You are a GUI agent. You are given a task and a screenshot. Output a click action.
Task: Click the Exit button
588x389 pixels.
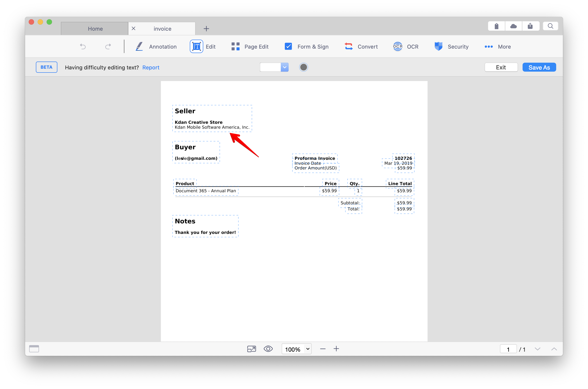tap(501, 67)
